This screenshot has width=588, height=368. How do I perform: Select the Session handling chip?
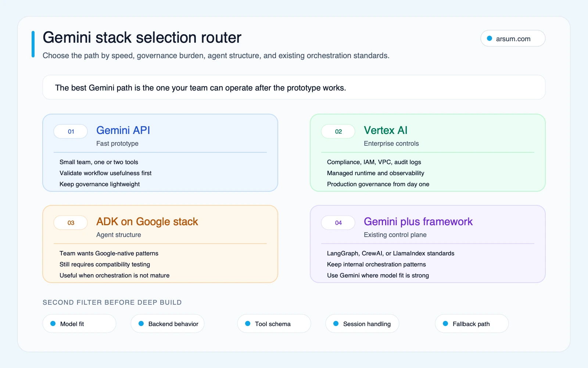click(x=362, y=324)
